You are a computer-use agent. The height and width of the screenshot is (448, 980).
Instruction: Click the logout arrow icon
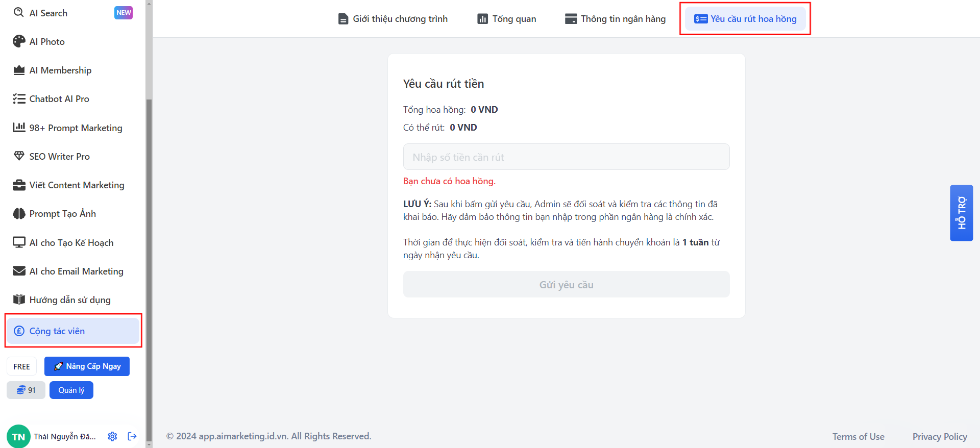[x=132, y=436]
